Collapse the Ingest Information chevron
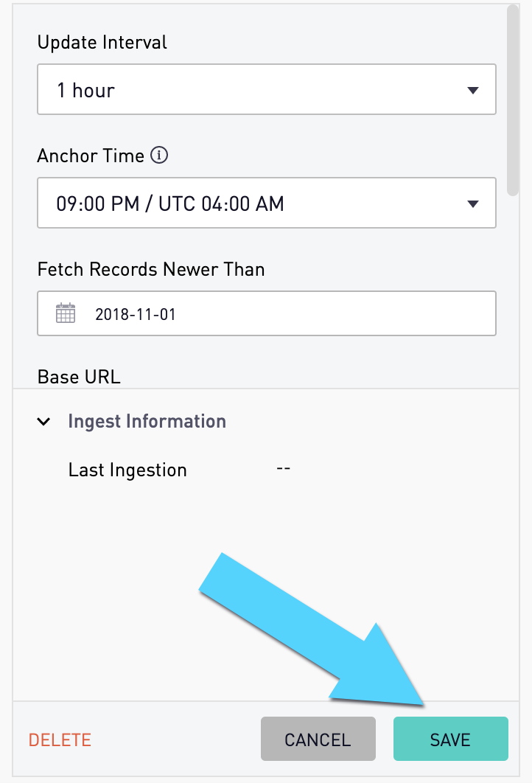The width and height of the screenshot is (532, 783). [x=44, y=422]
